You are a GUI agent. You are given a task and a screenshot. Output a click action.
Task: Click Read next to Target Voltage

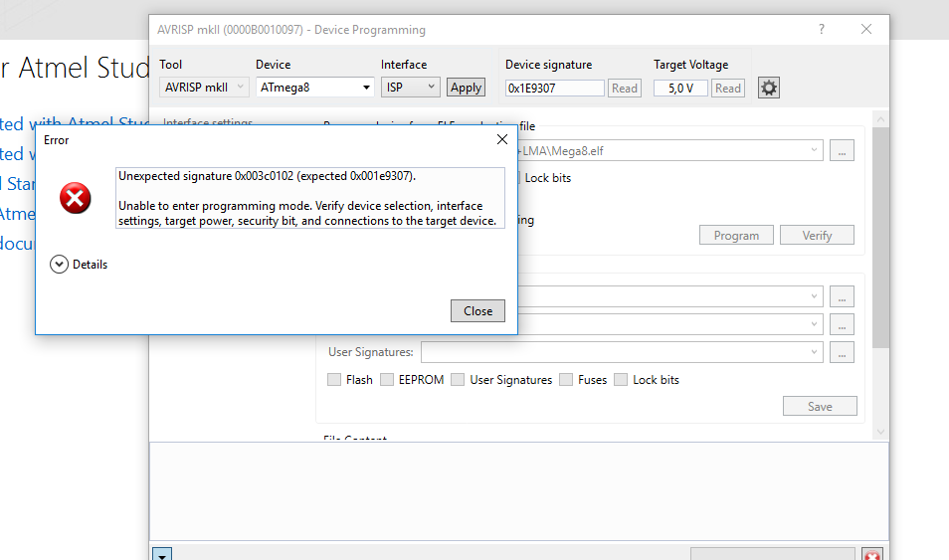click(728, 89)
